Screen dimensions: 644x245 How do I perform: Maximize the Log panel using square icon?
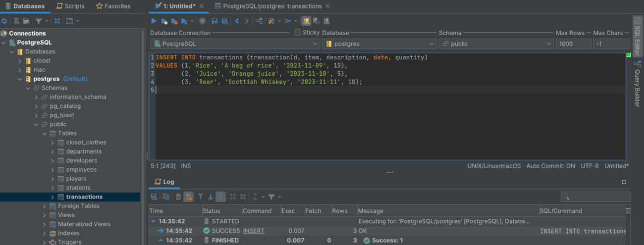624,182
